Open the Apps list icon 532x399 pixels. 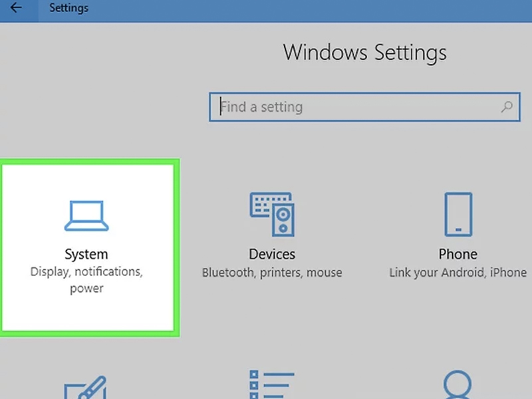point(272,384)
